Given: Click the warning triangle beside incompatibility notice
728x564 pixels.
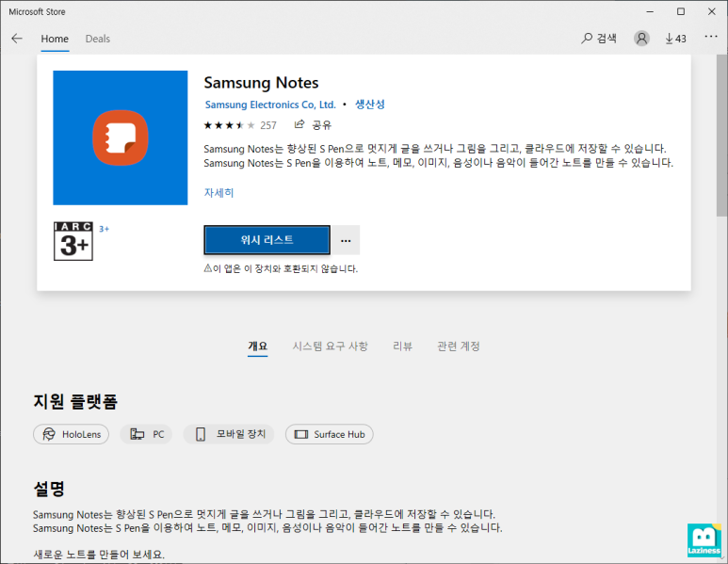Looking at the screenshot, I should pos(208,268).
